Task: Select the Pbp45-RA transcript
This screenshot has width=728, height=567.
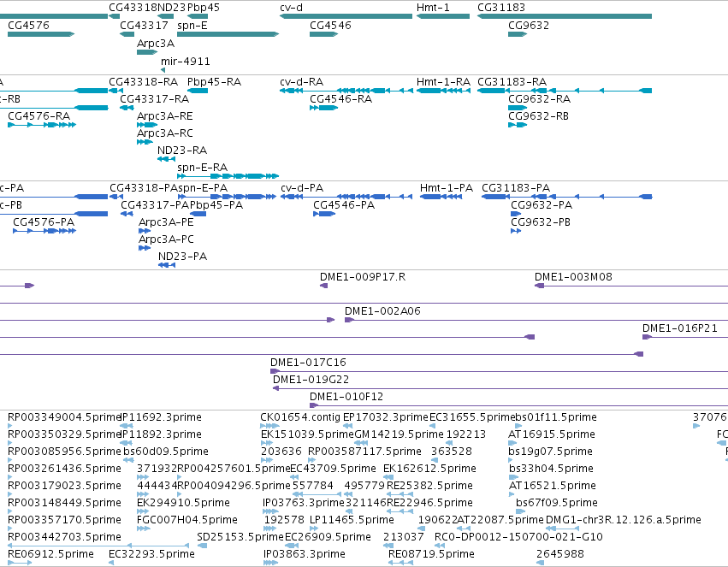Action: 198,91
